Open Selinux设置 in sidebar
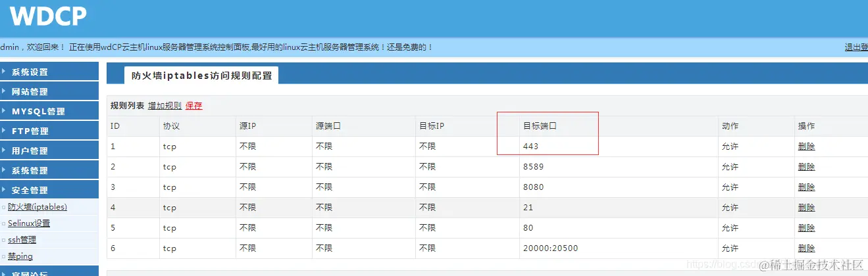Screen dimensions: 868x276 point(29,223)
